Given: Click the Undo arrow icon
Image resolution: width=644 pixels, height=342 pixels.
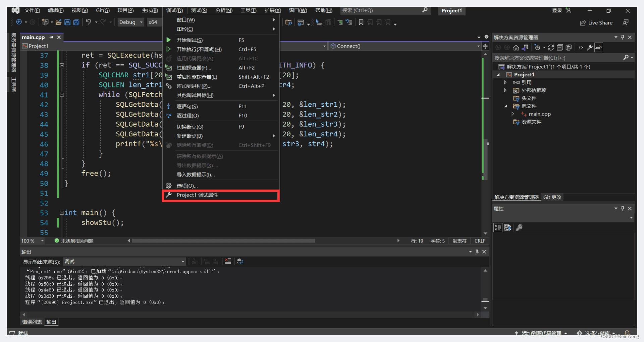Looking at the screenshot, I should point(88,22).
